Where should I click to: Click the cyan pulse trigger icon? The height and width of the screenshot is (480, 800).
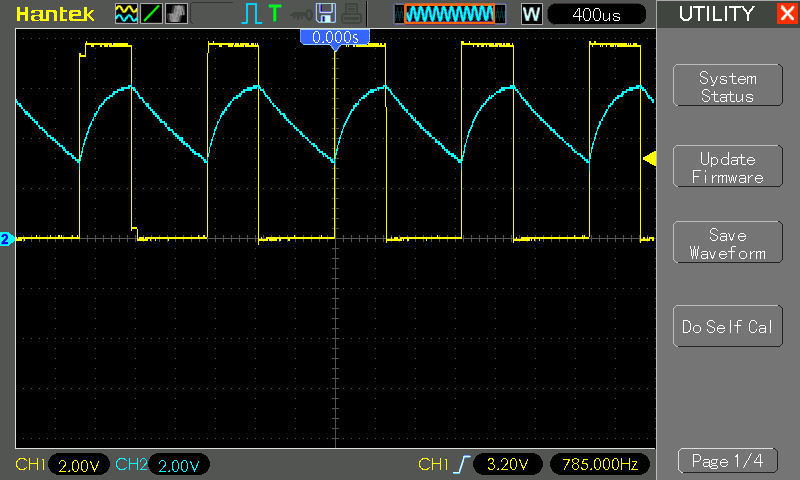click(251, 14)
